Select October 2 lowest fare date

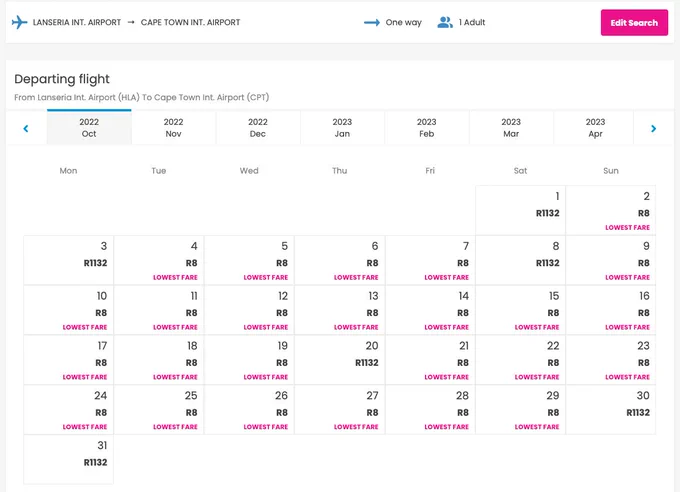(x=611, y=210)
